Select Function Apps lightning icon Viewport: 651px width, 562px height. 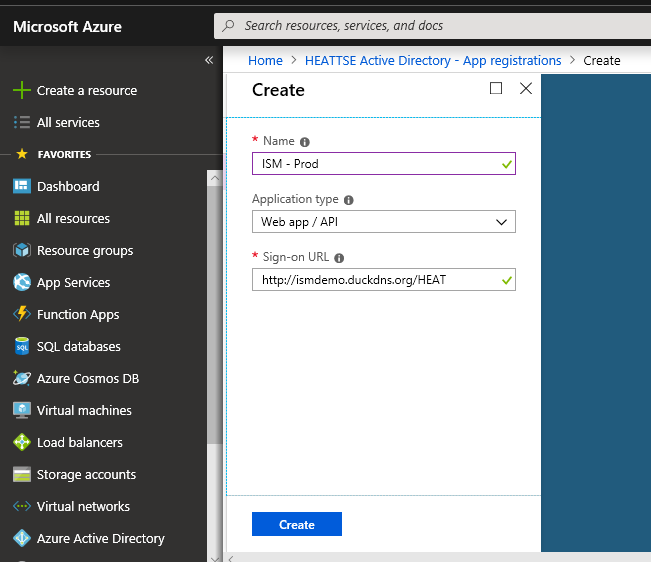point(21,314)
